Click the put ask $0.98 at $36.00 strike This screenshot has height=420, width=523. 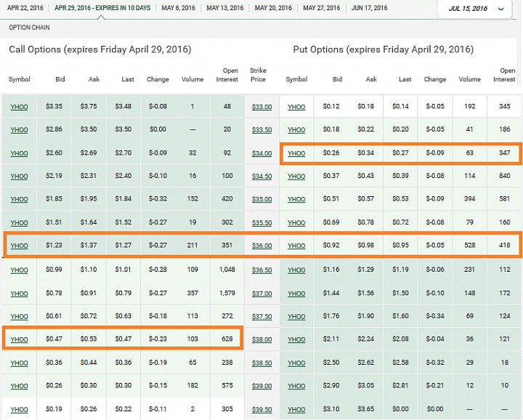coord(366,245)
